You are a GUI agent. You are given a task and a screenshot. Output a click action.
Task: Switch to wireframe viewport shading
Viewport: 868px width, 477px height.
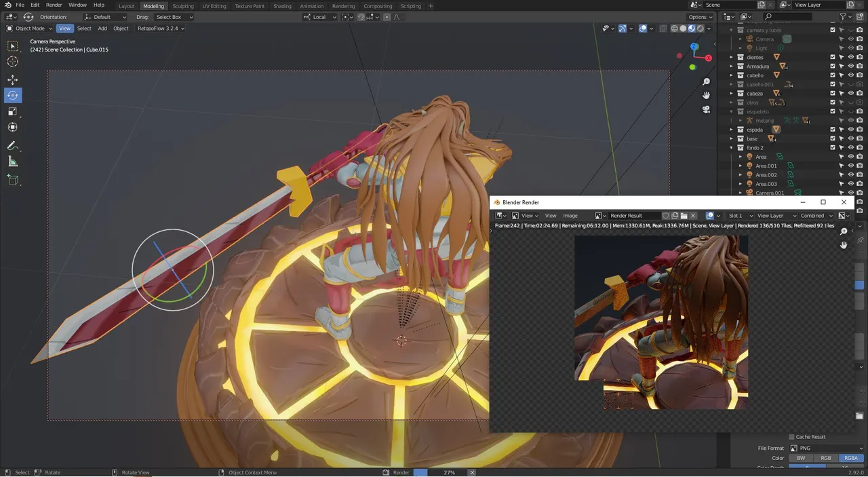click(x=675, y=28)
